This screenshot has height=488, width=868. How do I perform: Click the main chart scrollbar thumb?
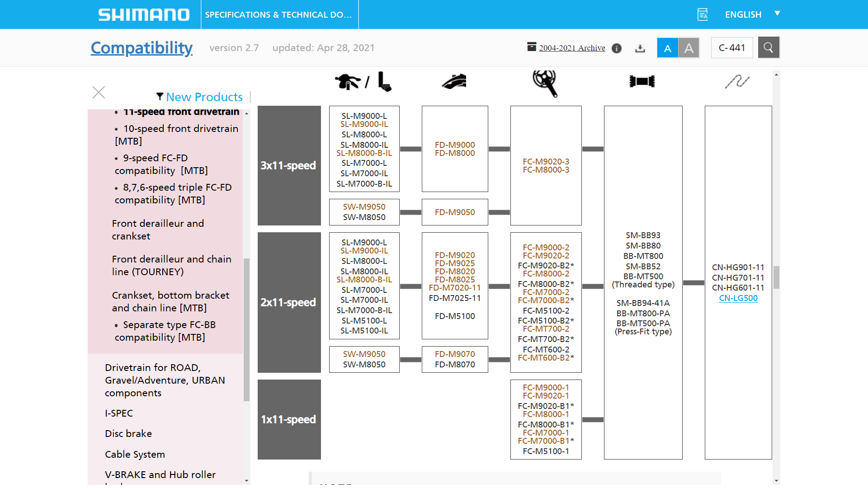[x=776, y=277]
